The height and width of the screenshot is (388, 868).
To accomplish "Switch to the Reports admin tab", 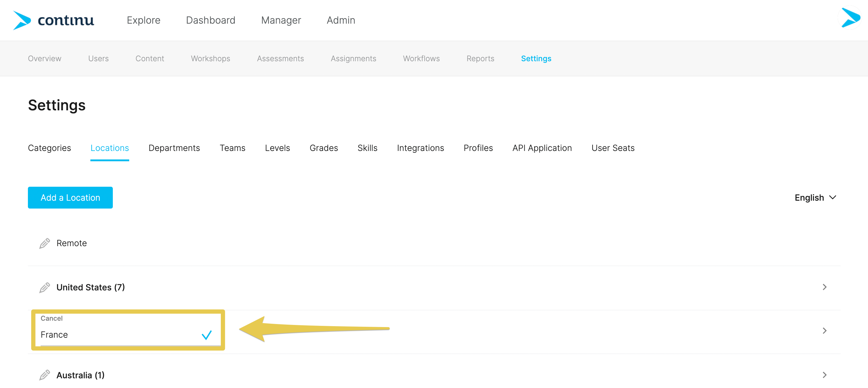I will click(480, 59).
